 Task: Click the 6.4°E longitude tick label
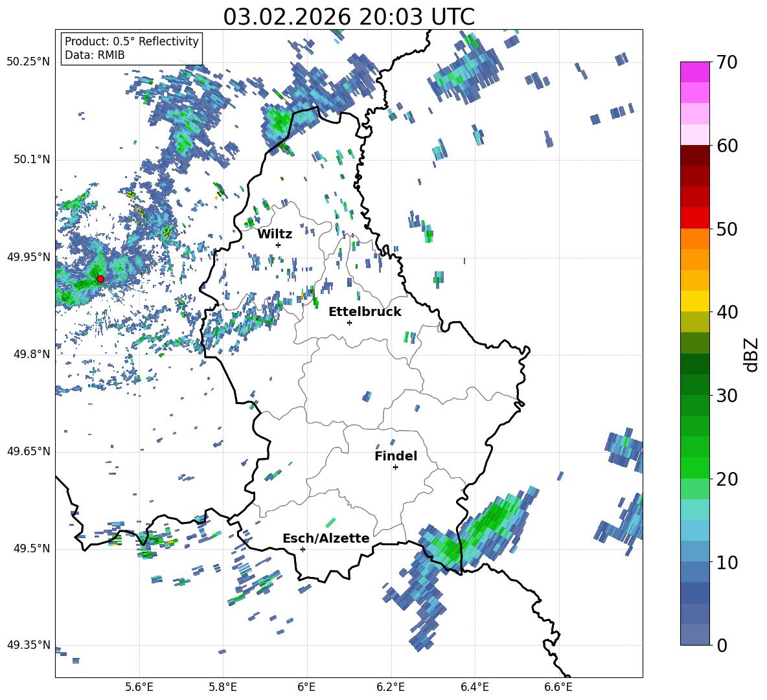click(474, 687)
